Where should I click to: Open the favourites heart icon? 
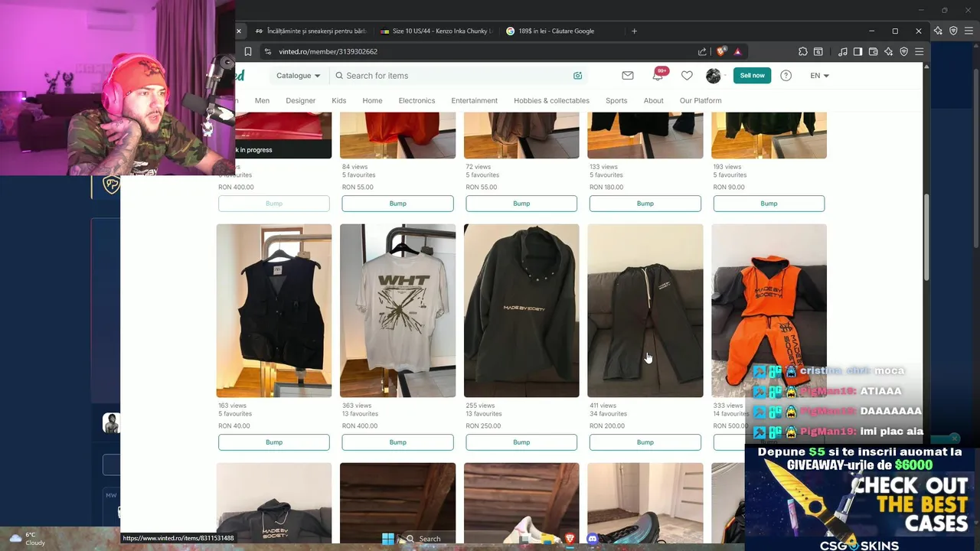pyautogui.click(x=687, y=76)
